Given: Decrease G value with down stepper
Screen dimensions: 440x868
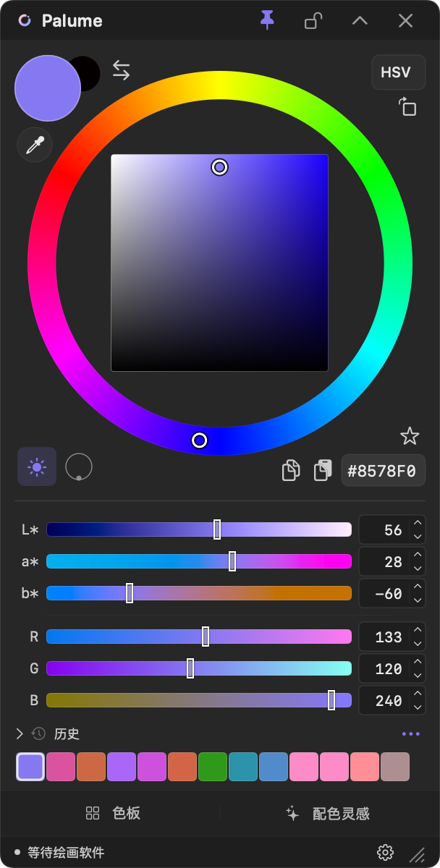Looking at the screenshot, I should coord(418,676).
